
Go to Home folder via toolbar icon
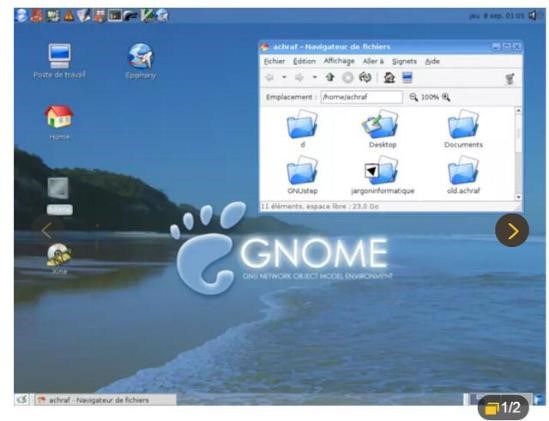tap(389, 77)
